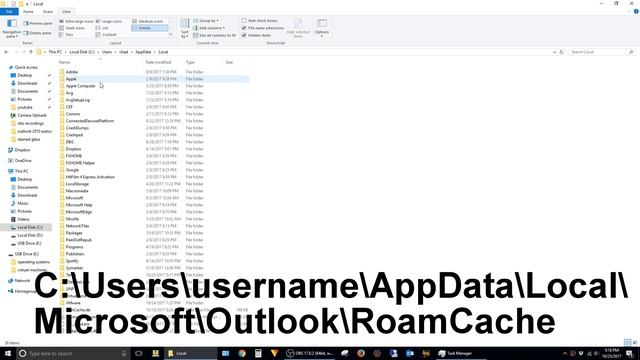Open the Options dropdown

pyautogui.click(x=322, y=28)
